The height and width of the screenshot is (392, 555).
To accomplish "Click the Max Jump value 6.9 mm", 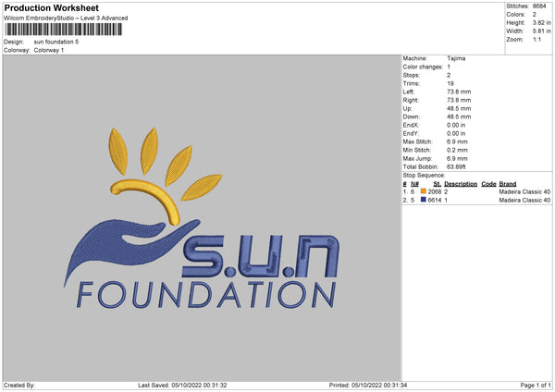I will click(457, 158).
